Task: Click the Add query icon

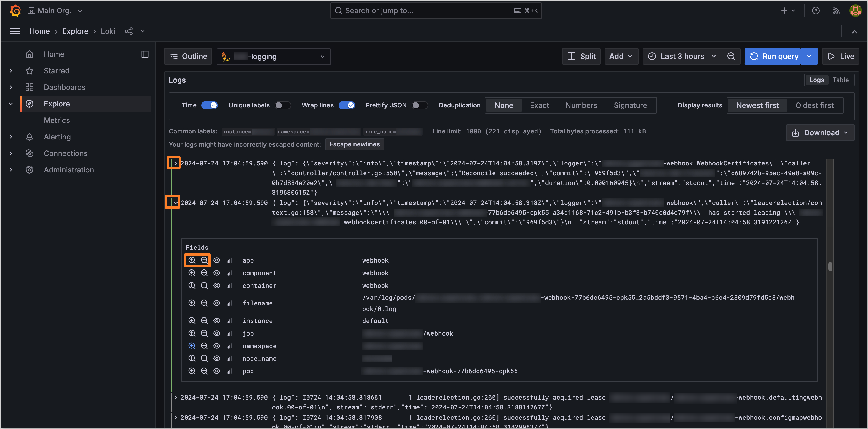Action: click(620, 56)
